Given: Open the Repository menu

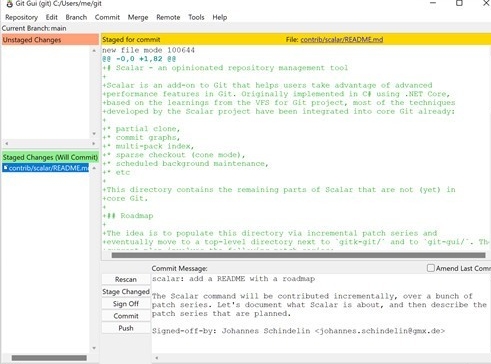Looking at the screenshot, I should coord(21,17).
